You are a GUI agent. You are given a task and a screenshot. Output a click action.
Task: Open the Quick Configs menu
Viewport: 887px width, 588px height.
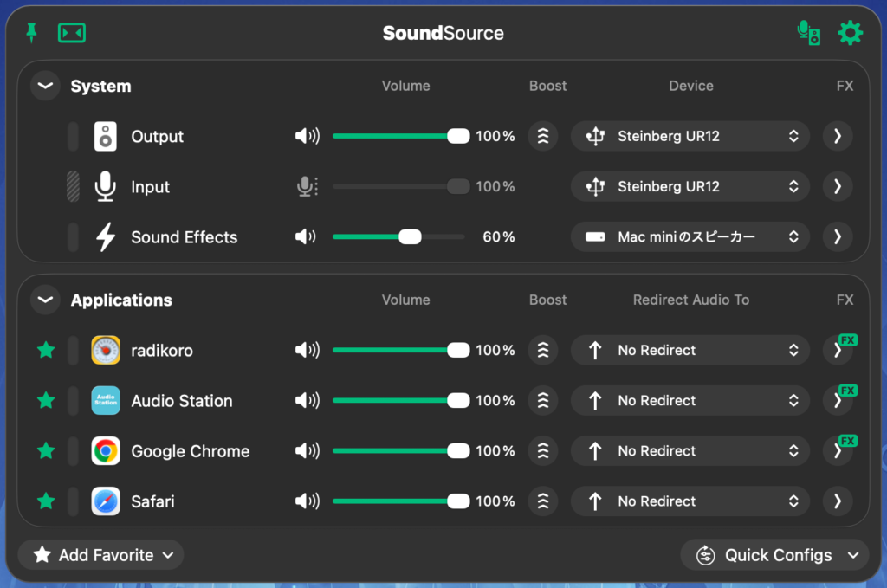[x=774, y=555]
